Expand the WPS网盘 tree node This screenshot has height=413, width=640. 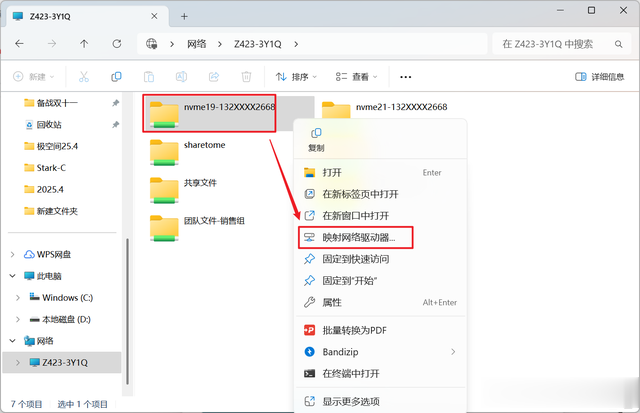[13, 255]
